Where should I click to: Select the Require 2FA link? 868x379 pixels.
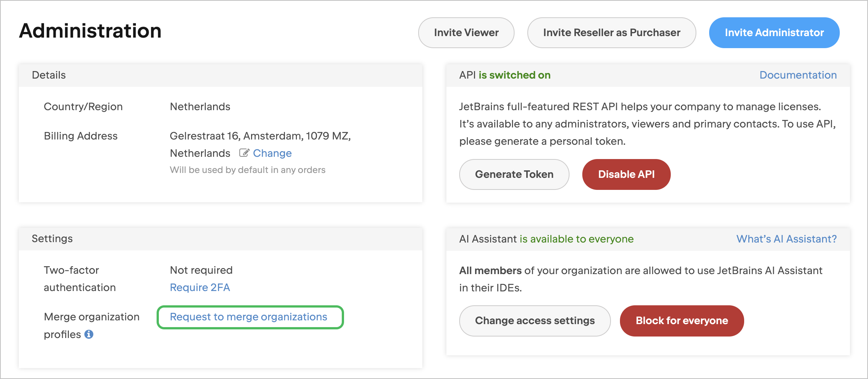[x=200, y=287]
